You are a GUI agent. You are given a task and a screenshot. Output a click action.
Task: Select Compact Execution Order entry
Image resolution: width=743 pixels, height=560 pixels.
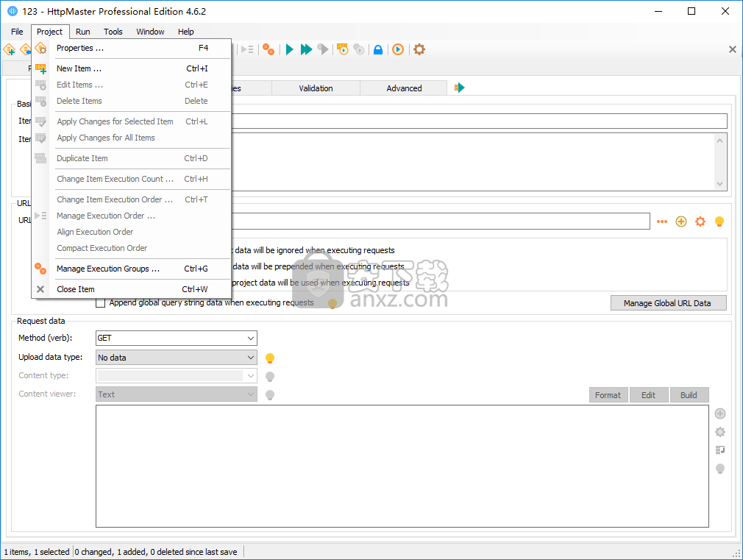tap(132, 248)
